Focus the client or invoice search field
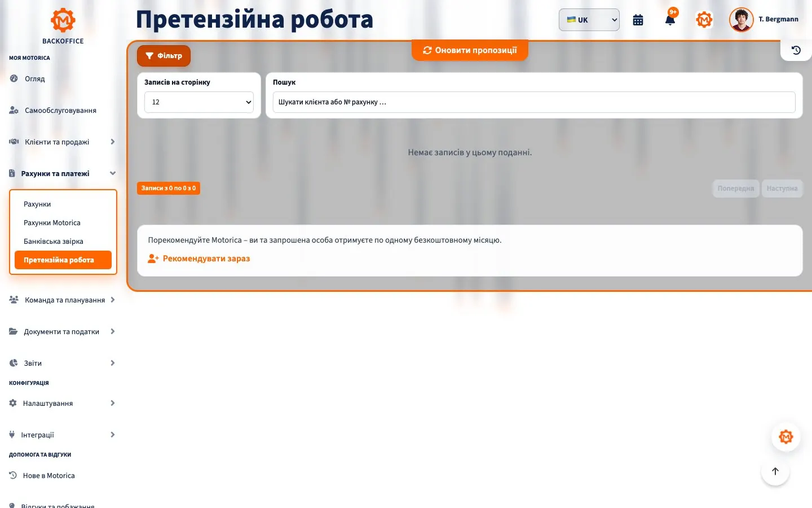Image resolution: width=812 pixels, height=508 pixels. [x=534, y=102]
